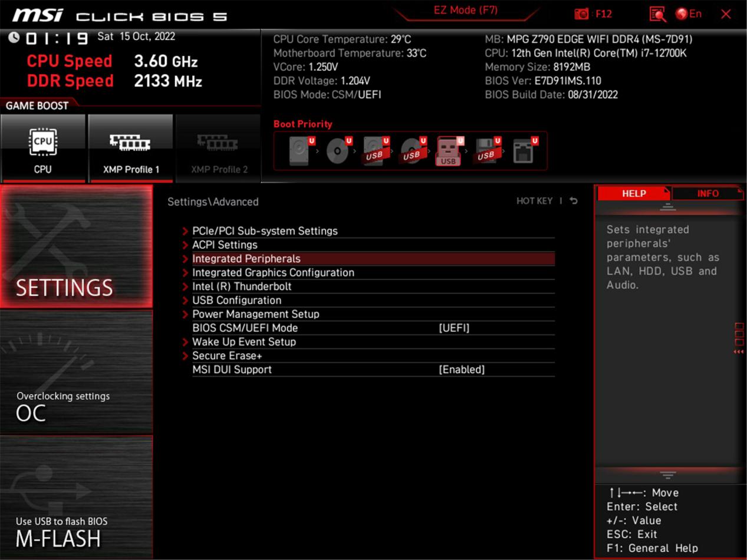
Task: Switch to EZ Mode (F7)
Action: pos(466,10)
